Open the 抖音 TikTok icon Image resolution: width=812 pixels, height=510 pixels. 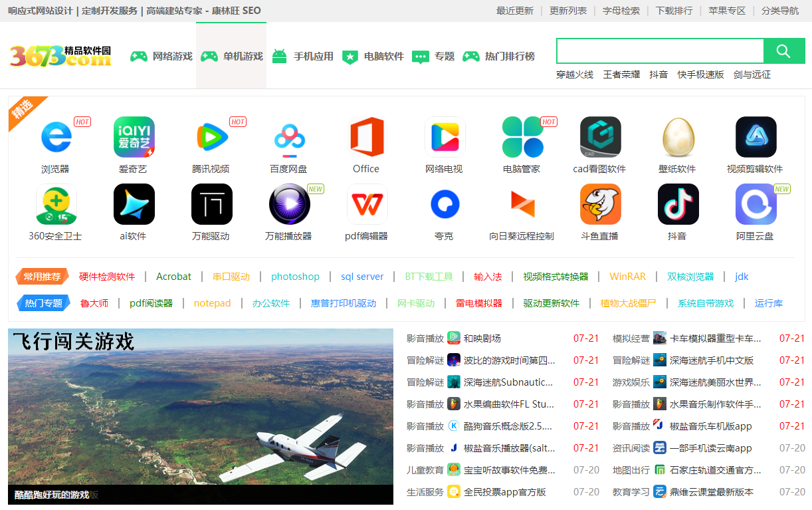coord(678,204)
